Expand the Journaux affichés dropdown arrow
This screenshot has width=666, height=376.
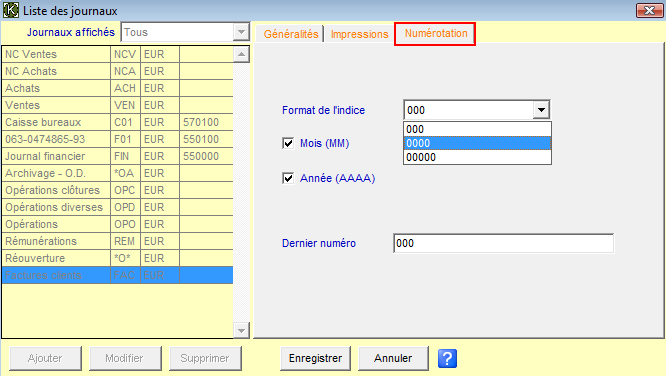(x=241, y=32)
